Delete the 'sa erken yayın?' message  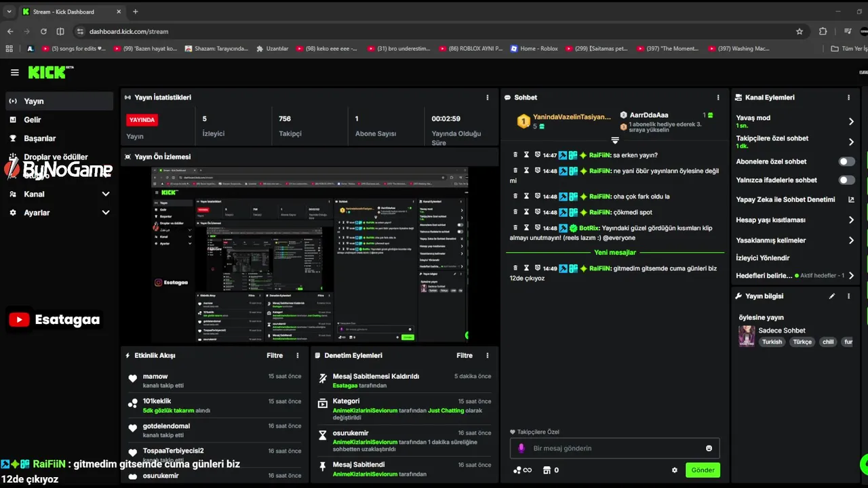pyautogui.click(x=515, y=155)
